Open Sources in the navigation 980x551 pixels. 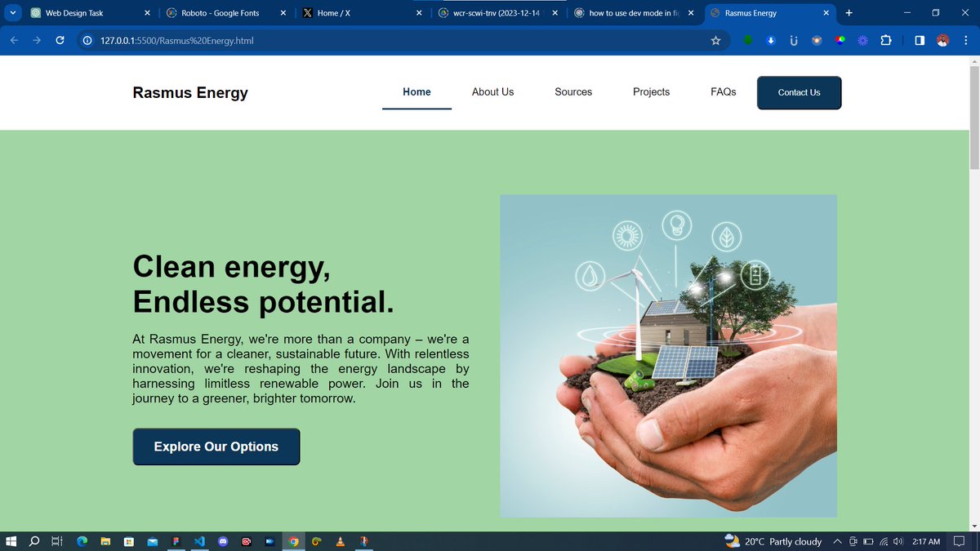(x=573, y=92)
